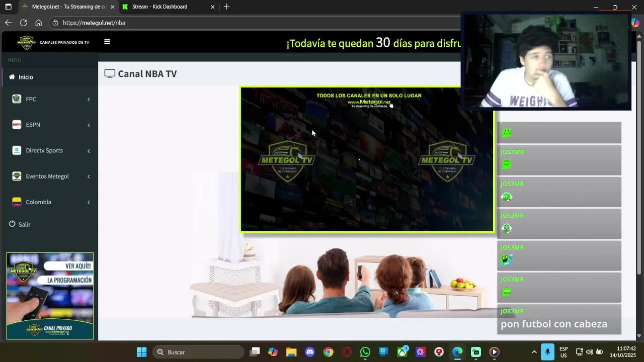
Task: Reload the current page
Action: pyautogui.click(x=23, y=23)
